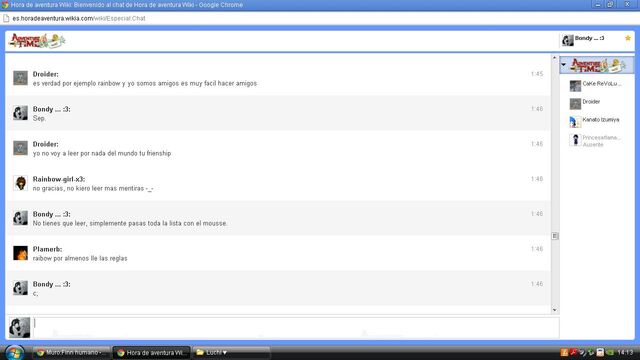
Task: Select Kanato Izumiya name in user list
Action: [x=600, y=120]
